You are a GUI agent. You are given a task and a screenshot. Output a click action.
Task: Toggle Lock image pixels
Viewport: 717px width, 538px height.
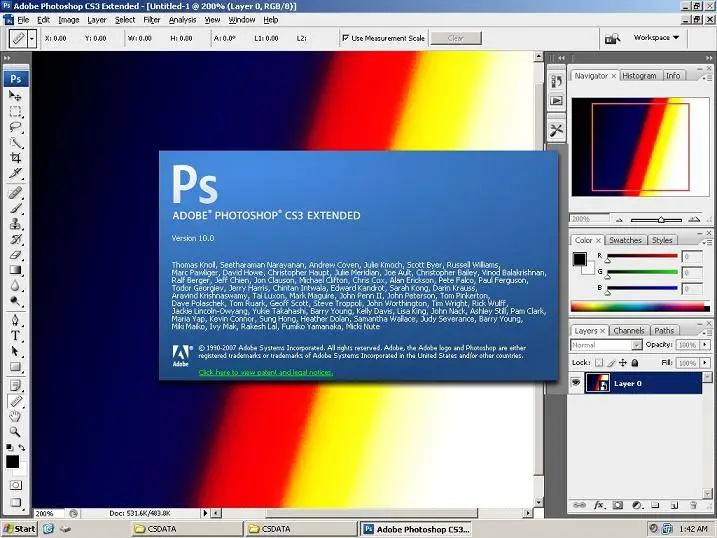[611, 363]
